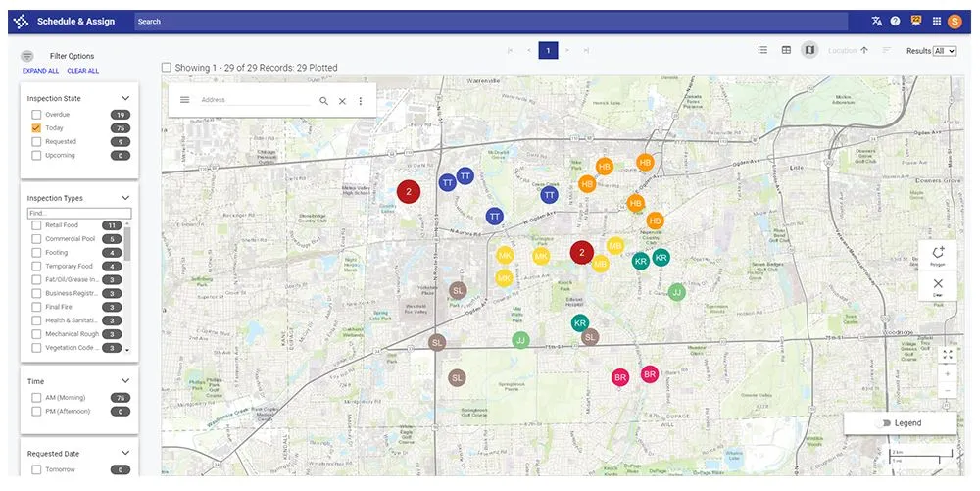
Task: Switch to the table grid view icon
Action: tap(786, 50)
